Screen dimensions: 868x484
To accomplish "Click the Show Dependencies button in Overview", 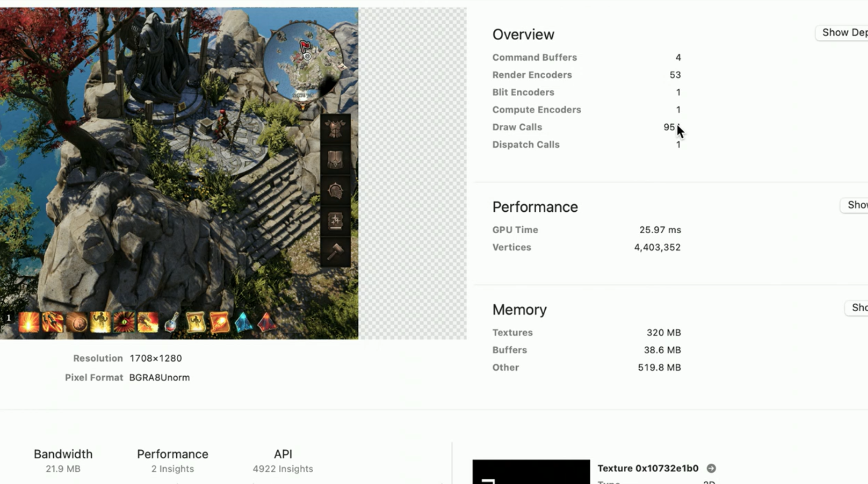I will (842, 32).
